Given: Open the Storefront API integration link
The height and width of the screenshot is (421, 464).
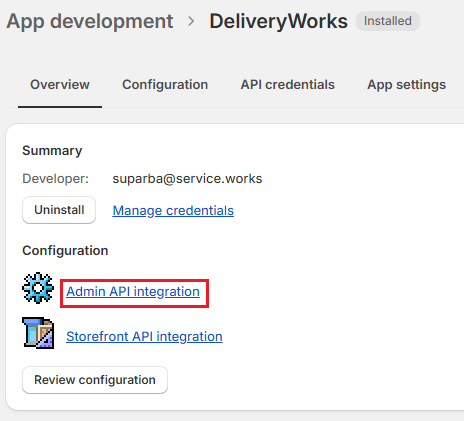Looking at the screenshot, I should pyautogui.click(x=144, y=337).
